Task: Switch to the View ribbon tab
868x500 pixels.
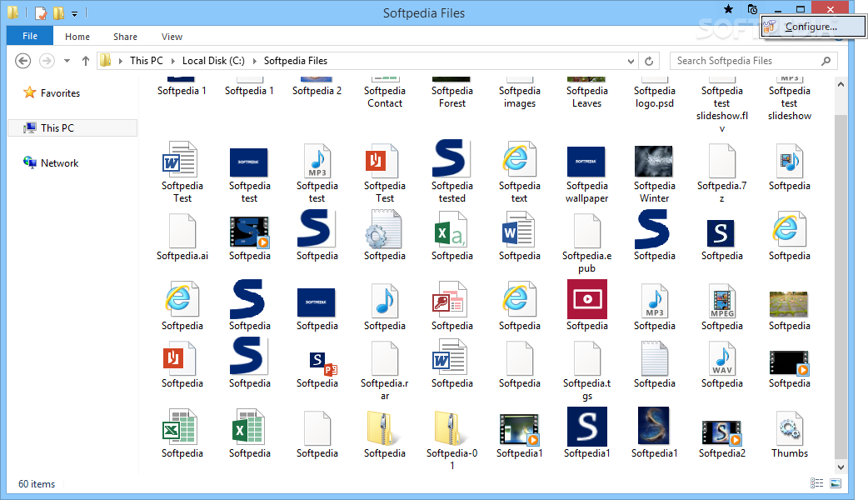Action: (172, 37)
